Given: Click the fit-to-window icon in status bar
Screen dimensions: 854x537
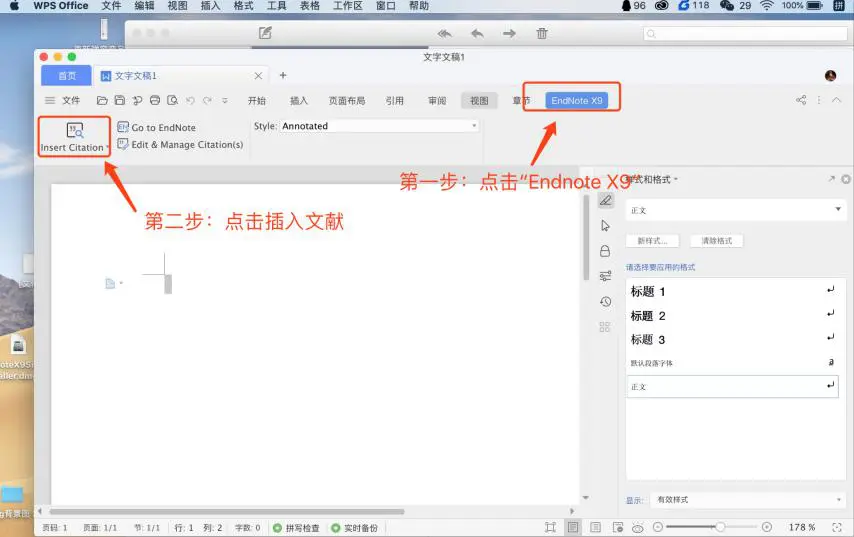Looking at the screenshot, I should pos(837,527).
